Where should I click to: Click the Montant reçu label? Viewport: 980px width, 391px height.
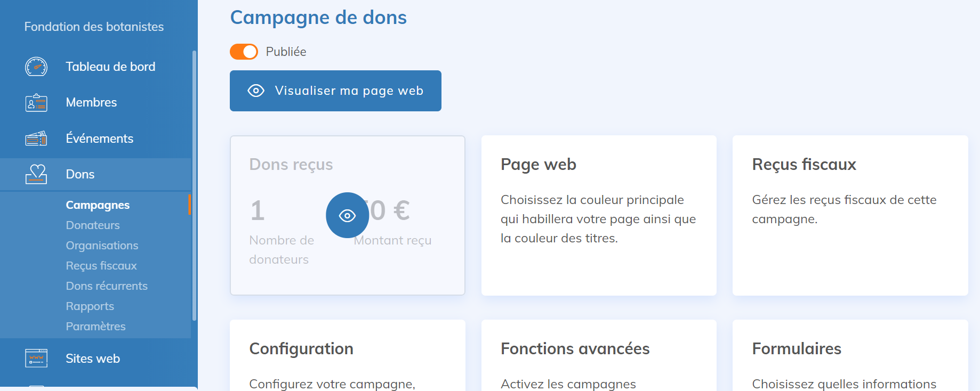click(393, 240)
